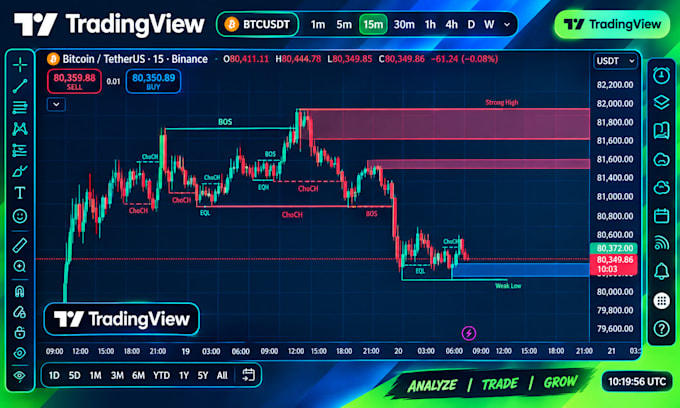680x408 pixels.
Task: Toggle the bottom eye visibility icon
Action: point(20,375)
